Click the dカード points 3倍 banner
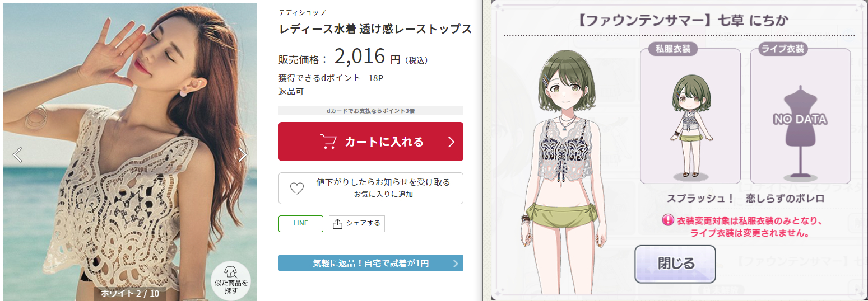This screenshot has height=301, width=868. (x=371, y=111)
